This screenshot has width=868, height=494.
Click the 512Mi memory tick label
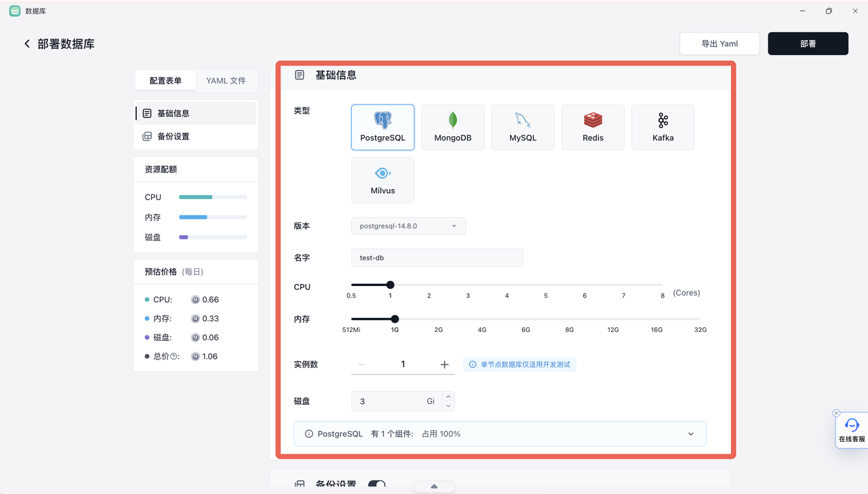click(351, 329)
